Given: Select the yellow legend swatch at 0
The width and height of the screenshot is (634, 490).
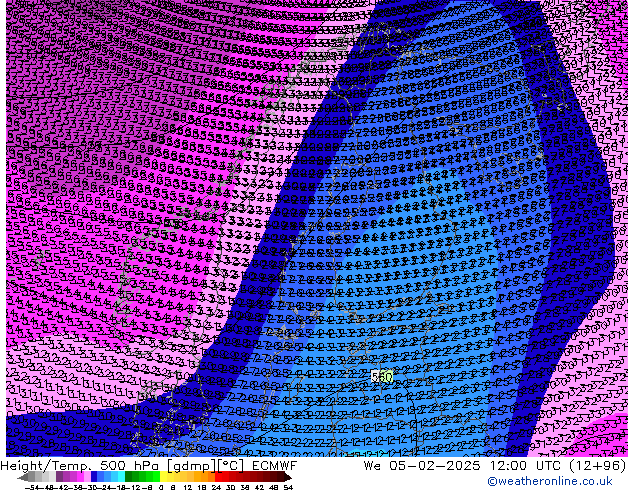Looking at the screenshot, I should pos(163,477).
